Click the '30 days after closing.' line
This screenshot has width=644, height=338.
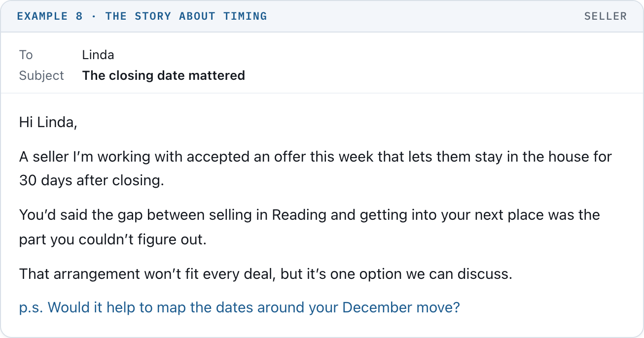coord(91,180)
